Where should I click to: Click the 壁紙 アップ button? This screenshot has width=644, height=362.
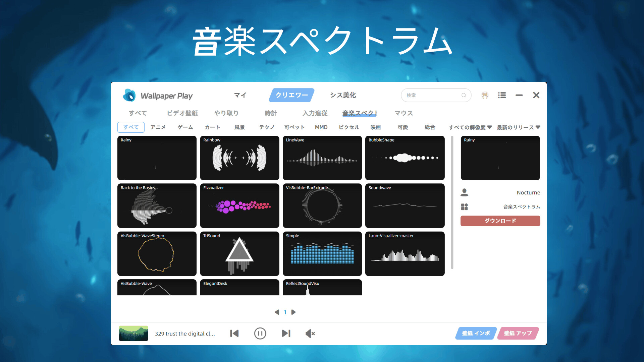click(518, 333)
